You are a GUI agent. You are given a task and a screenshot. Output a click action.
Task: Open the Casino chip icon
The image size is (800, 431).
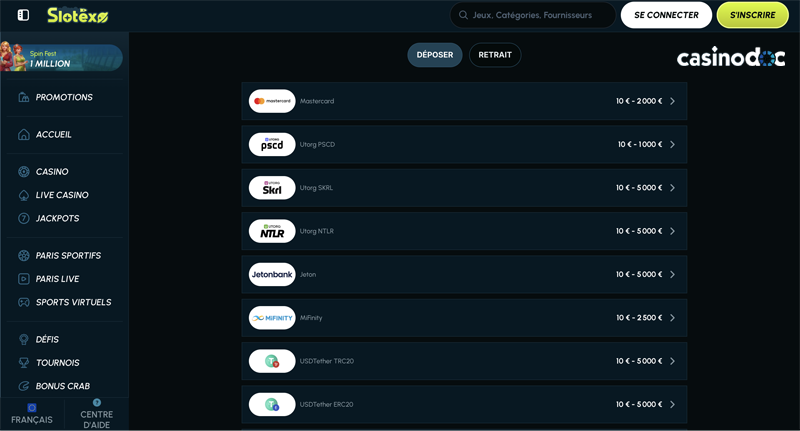pyautogui.click(x=23, y=171)
